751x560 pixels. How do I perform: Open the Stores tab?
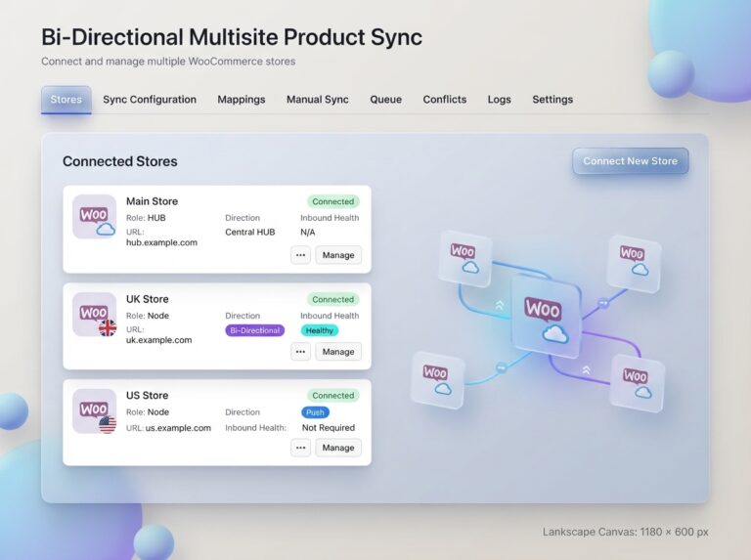coord(66,100)
